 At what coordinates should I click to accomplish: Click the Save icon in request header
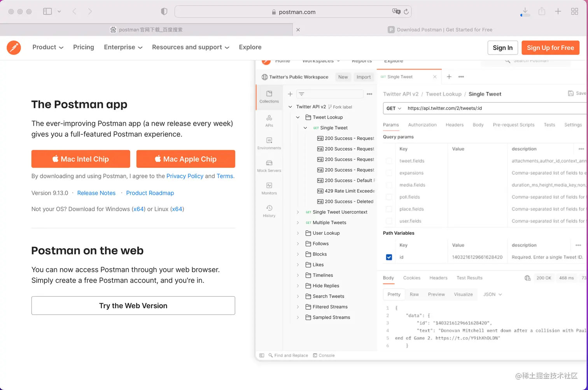(x=571, y=93)
